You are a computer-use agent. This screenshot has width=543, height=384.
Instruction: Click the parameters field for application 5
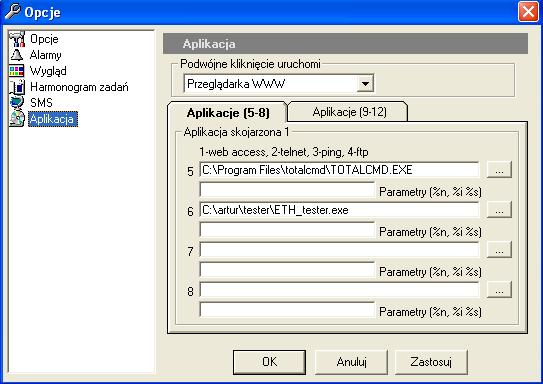(x=287, y=190)
